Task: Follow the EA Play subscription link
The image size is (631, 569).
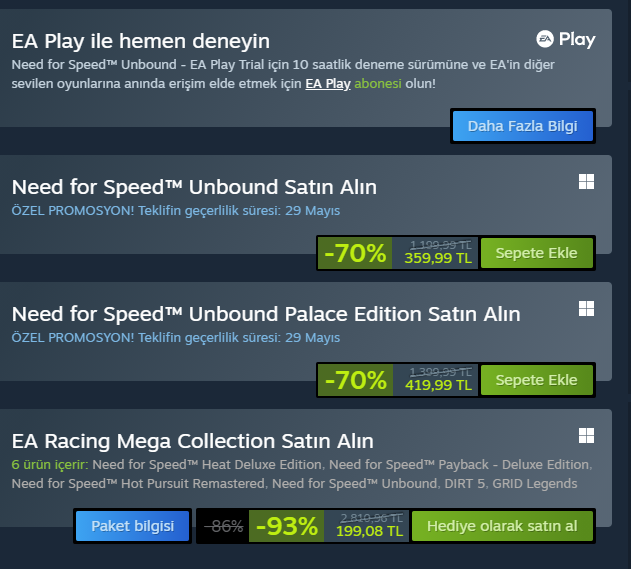Action: coord(327,84)
